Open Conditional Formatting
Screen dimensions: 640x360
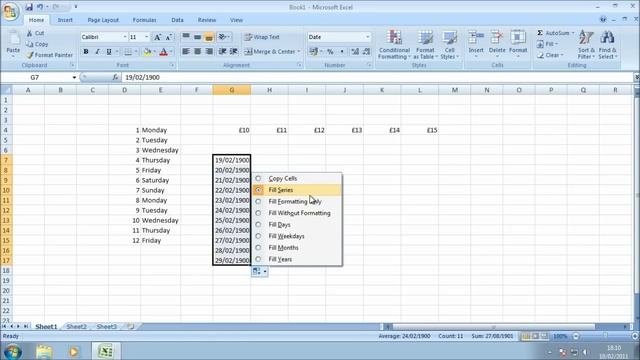pos(394,45)
